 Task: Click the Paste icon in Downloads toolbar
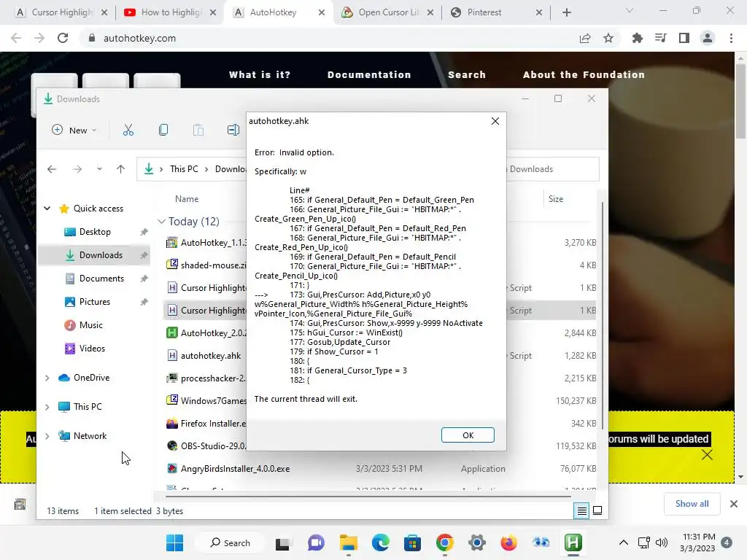click(x=198, y=130)
